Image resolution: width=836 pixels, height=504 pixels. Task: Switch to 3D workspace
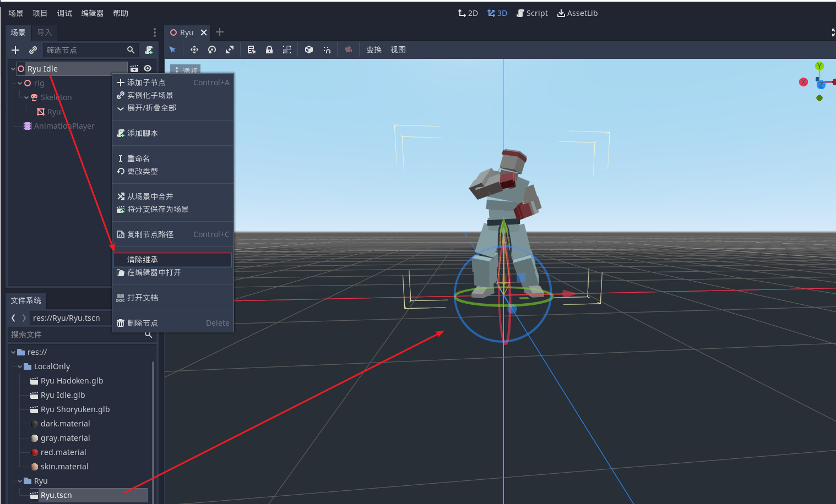click(x=497, y=13)
